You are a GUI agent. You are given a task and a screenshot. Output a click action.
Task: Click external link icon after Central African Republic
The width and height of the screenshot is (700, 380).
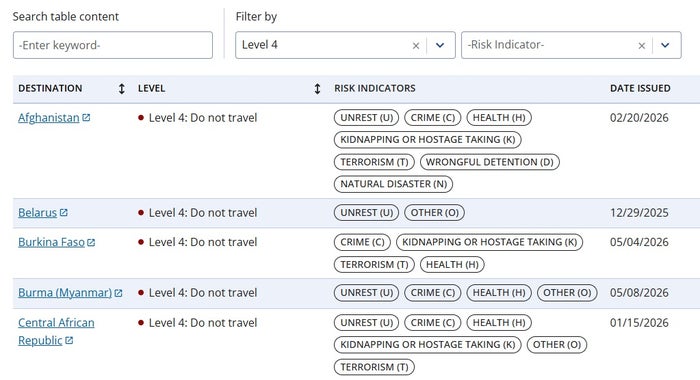tap(69, 340)
